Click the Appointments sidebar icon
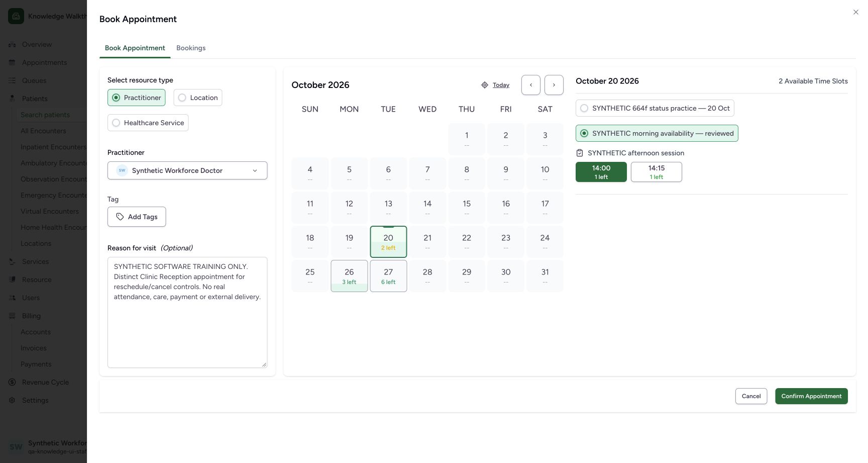The image size is (868, 463). tap(12, 62)
